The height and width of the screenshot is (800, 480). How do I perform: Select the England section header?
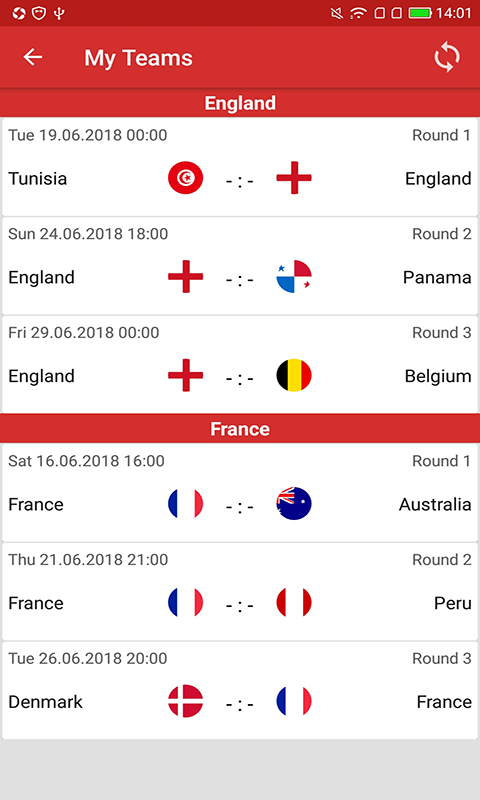tap(240, 103)
